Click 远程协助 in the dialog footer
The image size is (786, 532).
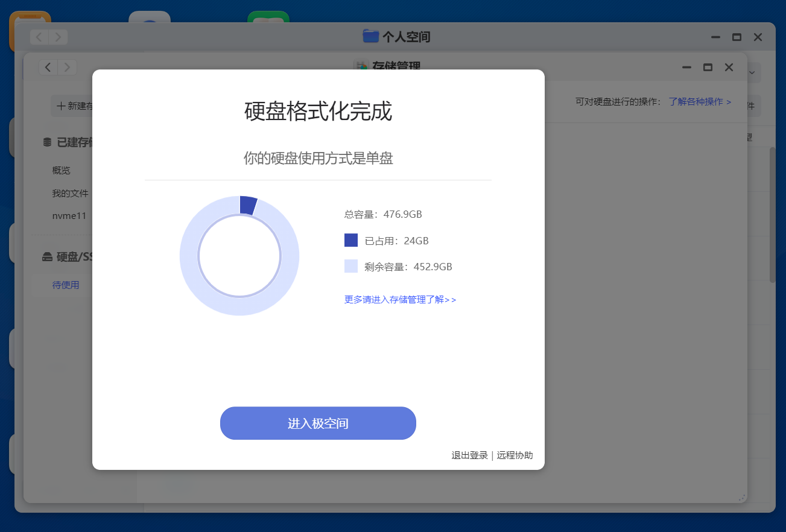[x=515, y=455]
